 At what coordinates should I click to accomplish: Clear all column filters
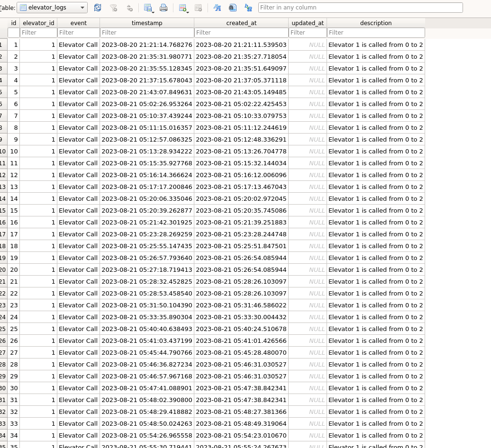point(113,8)
